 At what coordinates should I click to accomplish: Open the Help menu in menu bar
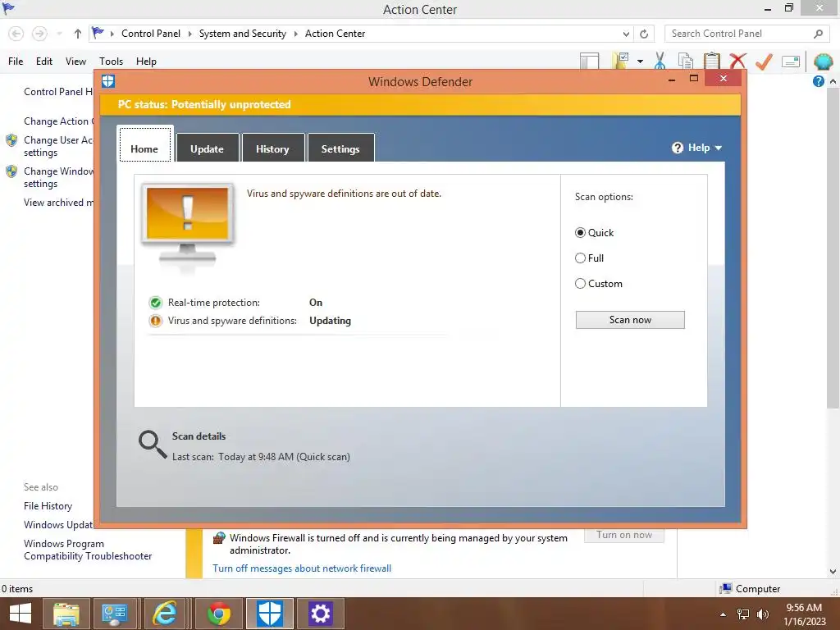[146, 62]
